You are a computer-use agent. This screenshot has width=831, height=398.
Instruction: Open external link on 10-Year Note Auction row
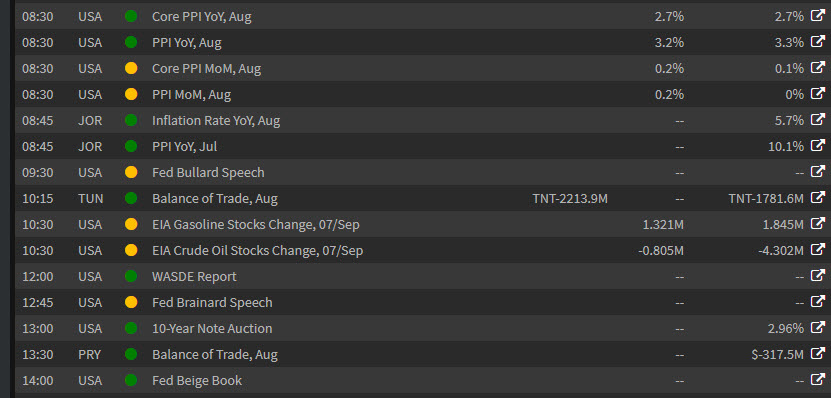click(817, 328)
